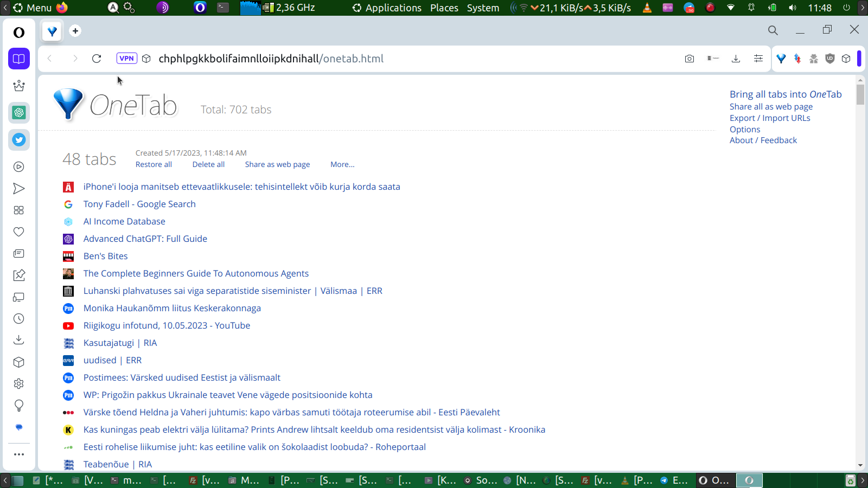Image resolution: width=868 pixels, height=488 pixels.
Task: Click the page vertical scrollbar thumb
Action: 860,94
